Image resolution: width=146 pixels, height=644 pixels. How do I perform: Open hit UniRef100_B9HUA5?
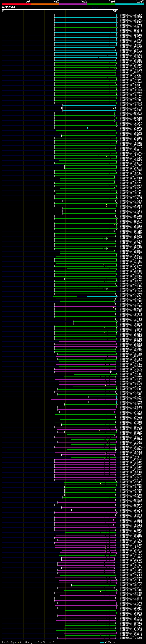tap(131, 35)
